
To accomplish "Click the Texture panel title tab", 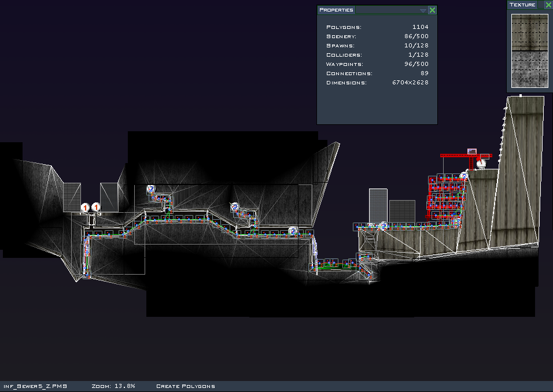I will [522, 5].
